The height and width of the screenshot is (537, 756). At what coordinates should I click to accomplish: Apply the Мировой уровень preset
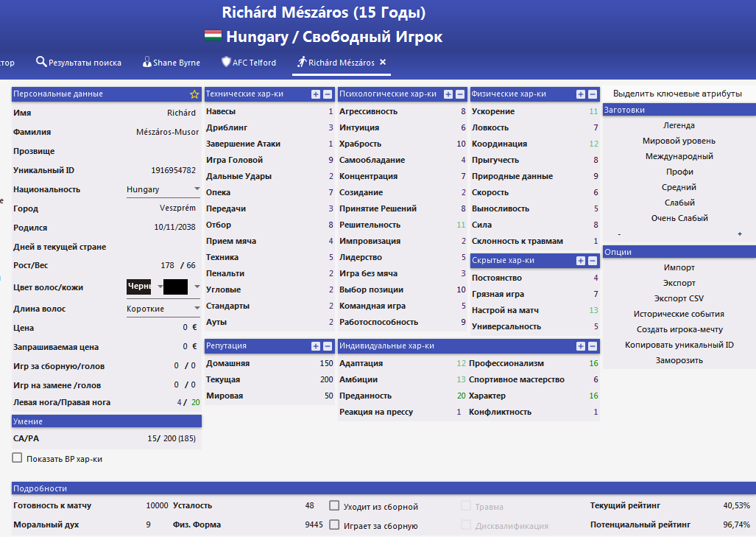(x=679, y=141)
